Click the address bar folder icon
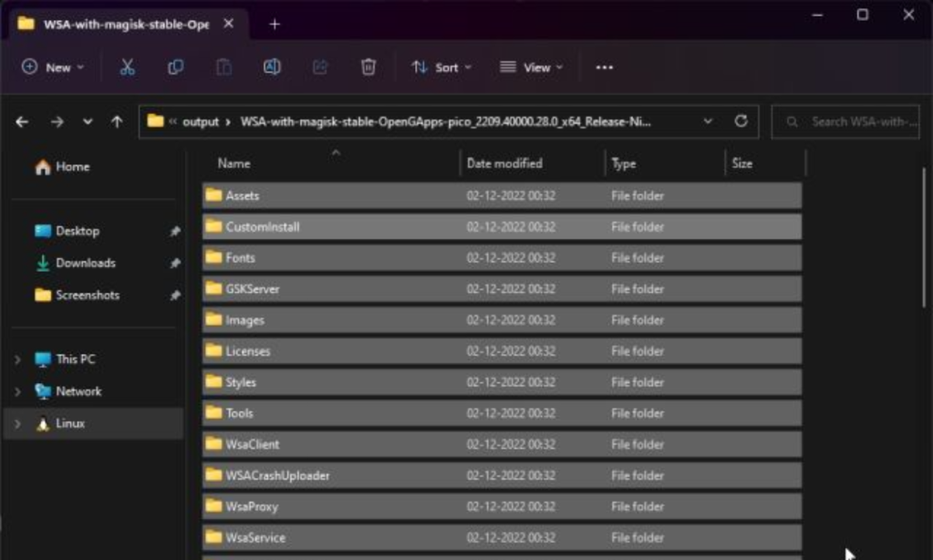Image resolution: width=933 pixels, height=560 pixels. click(x=155, y=121)
